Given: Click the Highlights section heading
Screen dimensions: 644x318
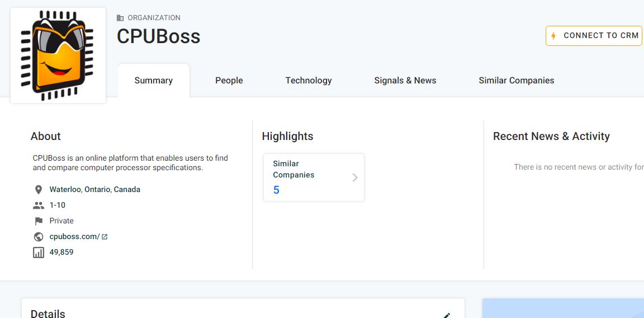Looking at the screenshot, I should 287,136.
